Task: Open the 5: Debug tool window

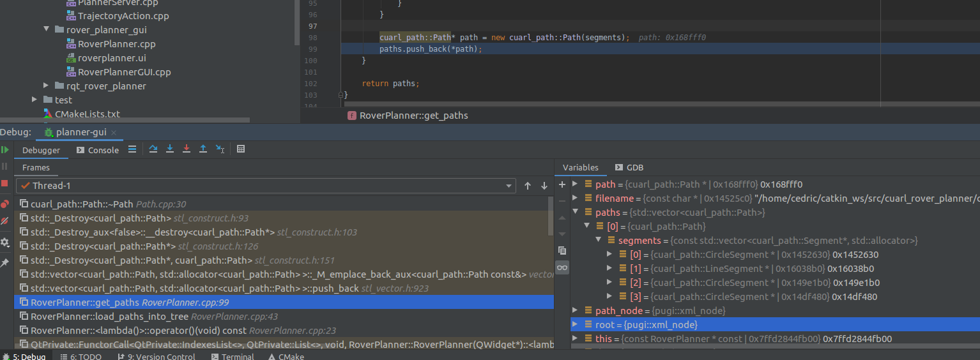Action: point(24,356)
